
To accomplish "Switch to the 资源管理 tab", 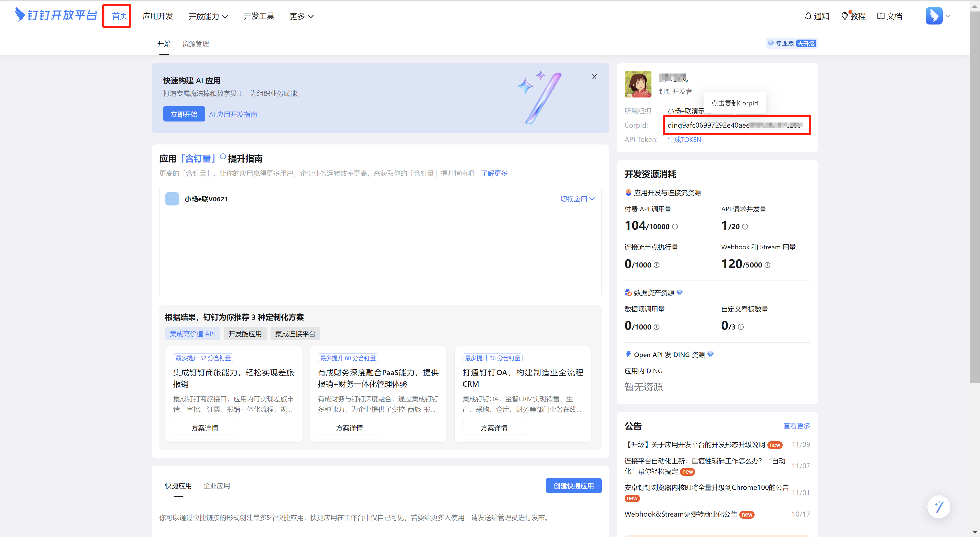I will tap(196, 44).
